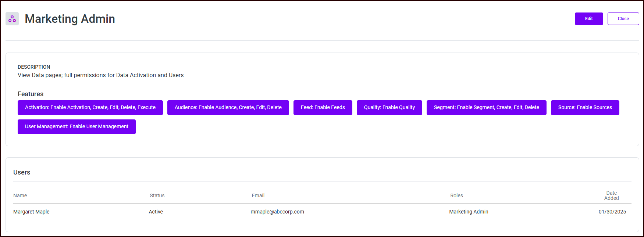Click the Roles column header
The height and width of the screenshot is (237, 644).
456,195
